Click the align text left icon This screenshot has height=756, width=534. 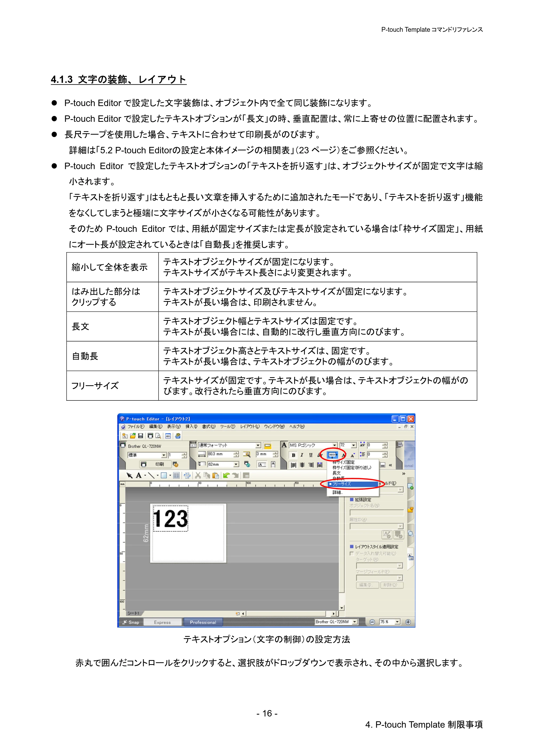[293, 465]
